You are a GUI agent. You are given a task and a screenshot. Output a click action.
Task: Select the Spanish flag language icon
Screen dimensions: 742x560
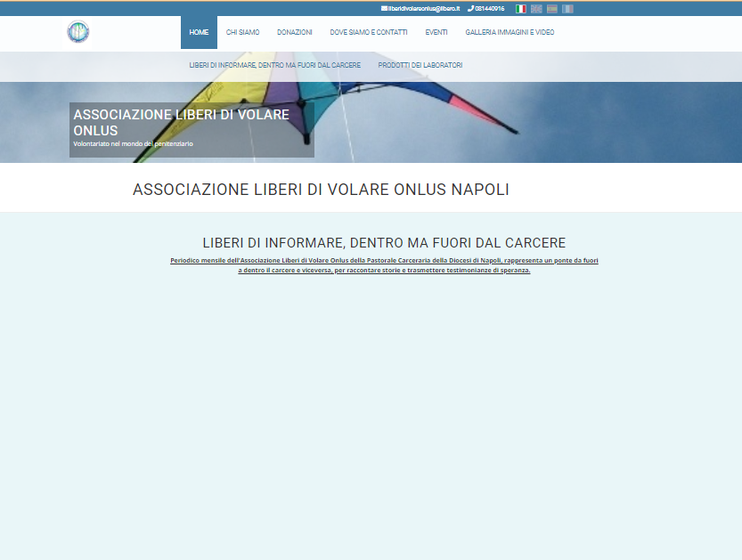pos(551,9)
